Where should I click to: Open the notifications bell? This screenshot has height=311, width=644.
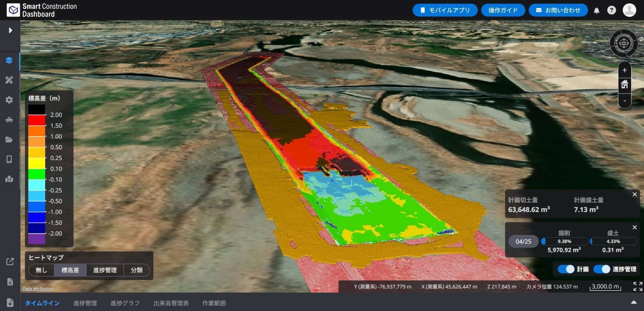597,11
